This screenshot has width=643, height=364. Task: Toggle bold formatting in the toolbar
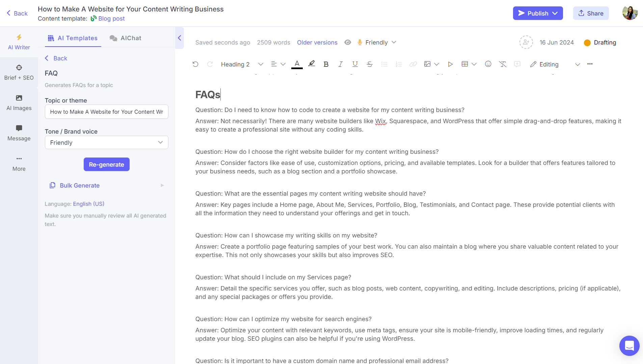pos(326,64)
